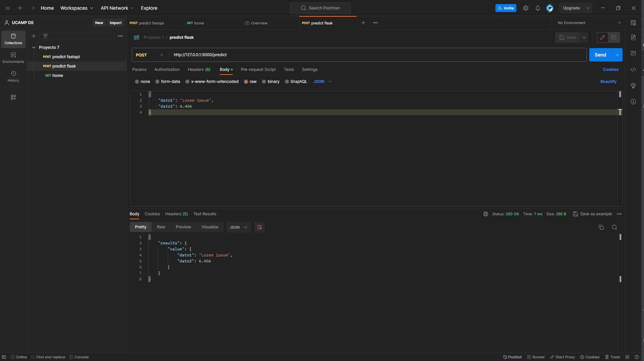Open the Environments sidebar panel
Image resolution: width=644 pixels, height=361 pixels.
(13, 57)
